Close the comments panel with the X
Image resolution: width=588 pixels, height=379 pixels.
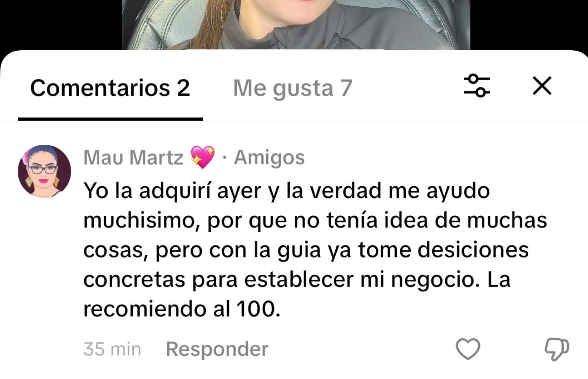542,86
